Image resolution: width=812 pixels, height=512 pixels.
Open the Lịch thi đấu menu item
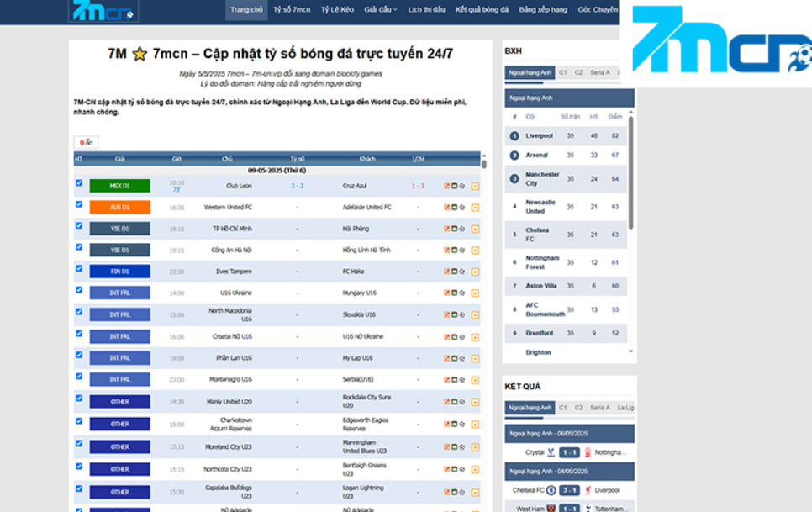[426, 10]
